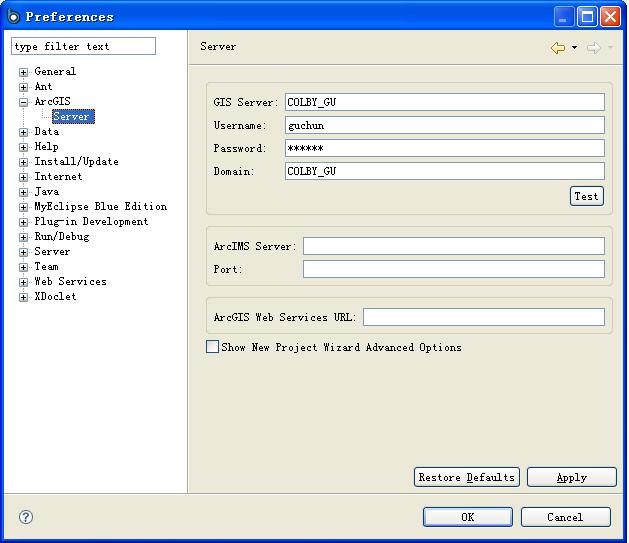This screenshot has height=543, width=629.
Task: Click the GIS Server input field
Action: 445,102
